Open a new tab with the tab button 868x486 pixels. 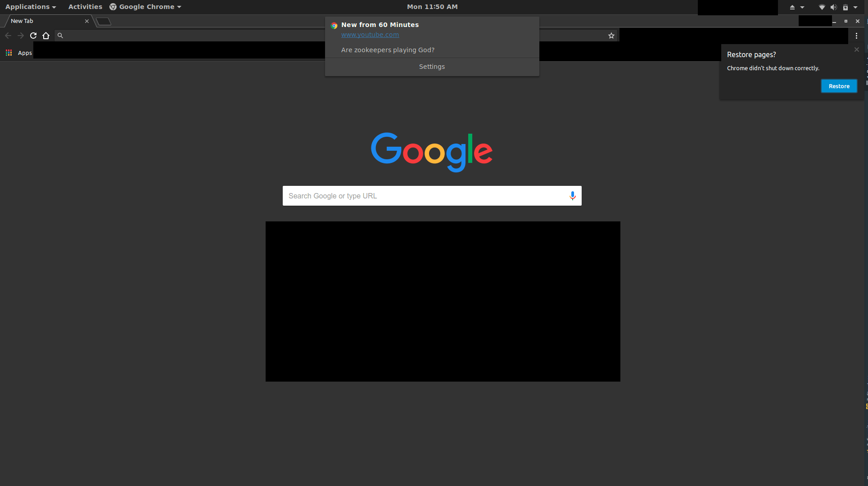pyautogui.click(x=104, y=21)
